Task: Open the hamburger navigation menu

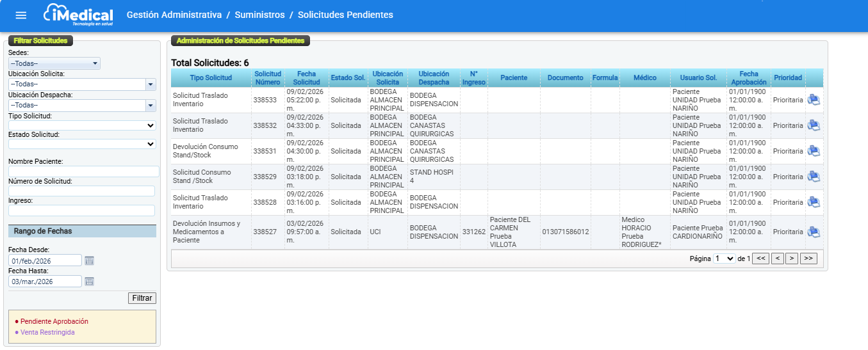Action: pos(21,15)
